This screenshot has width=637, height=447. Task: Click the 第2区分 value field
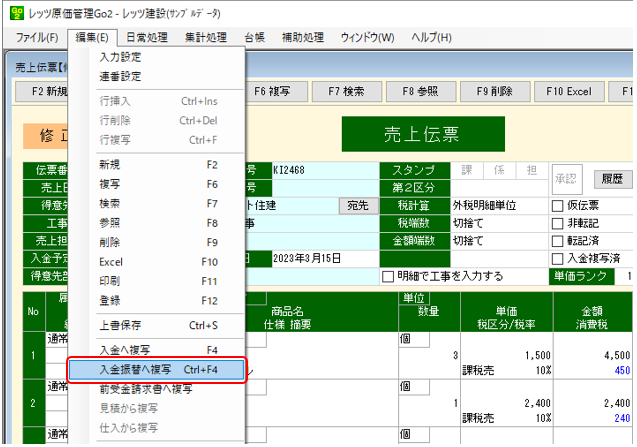click(x=499, y=188)
